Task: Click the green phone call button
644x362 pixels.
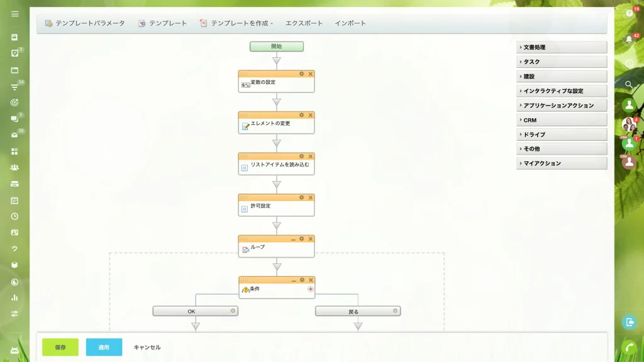Action: pyautogui.click(x=629, y=348)
